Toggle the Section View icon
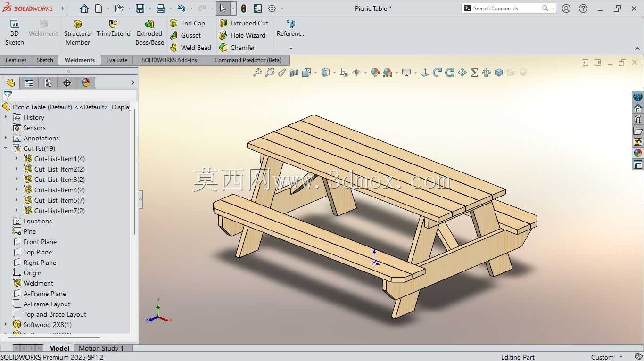 click(294, 73)
